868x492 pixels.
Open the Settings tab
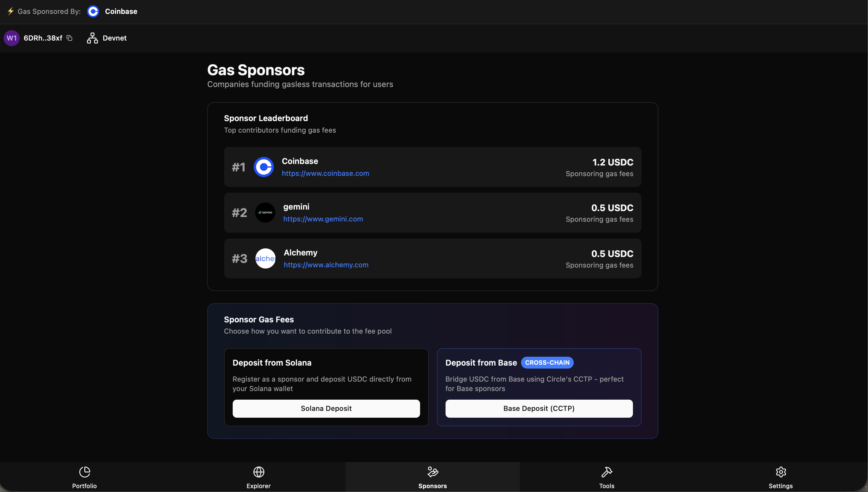point(780,477)
